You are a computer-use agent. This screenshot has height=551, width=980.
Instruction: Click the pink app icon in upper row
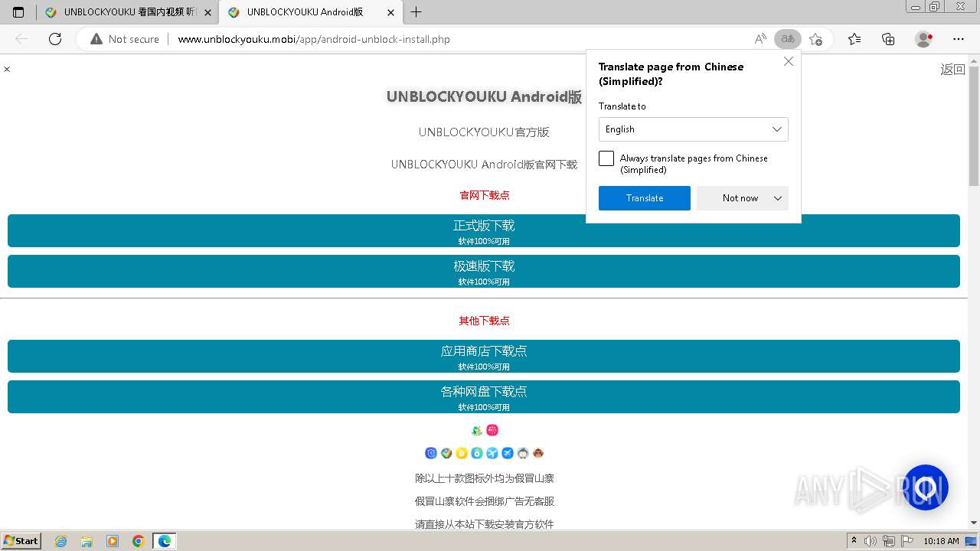click(492, 430)
